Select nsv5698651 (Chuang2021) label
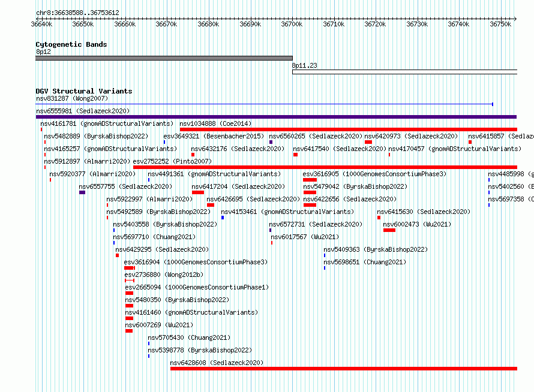 [x=365, y=262]
